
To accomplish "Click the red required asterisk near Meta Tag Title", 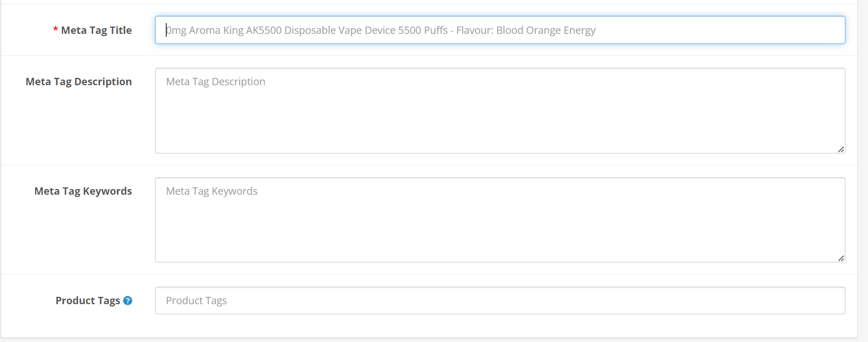I will (x=55, y=30).
